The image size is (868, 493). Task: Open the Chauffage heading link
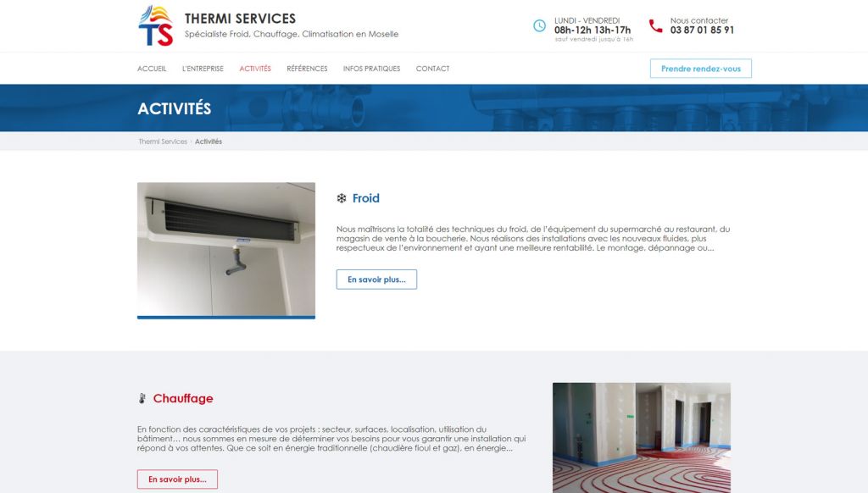[183, 398]
